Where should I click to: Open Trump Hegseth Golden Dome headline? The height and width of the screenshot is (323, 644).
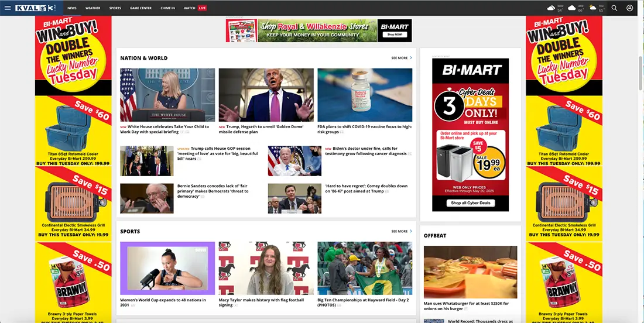click(x=262, y=129)
